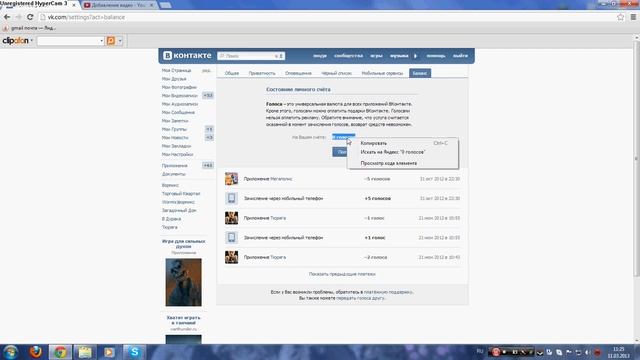Open Firefox from the taskbar
640x360 pixels.
pos(36,352)
